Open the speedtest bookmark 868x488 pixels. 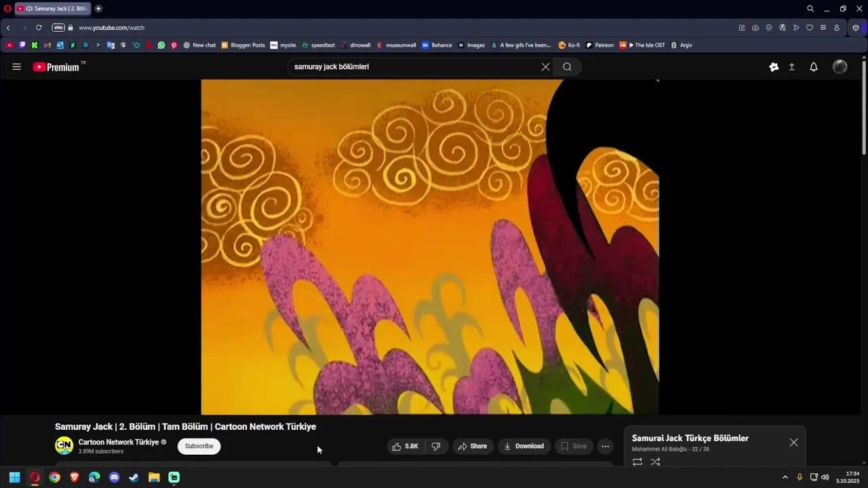click(318, 45)
